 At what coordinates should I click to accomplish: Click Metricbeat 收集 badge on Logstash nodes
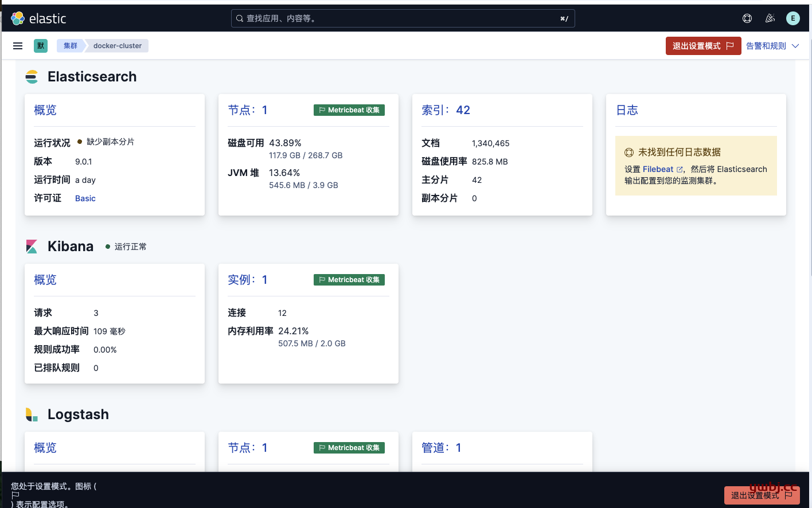349,448
